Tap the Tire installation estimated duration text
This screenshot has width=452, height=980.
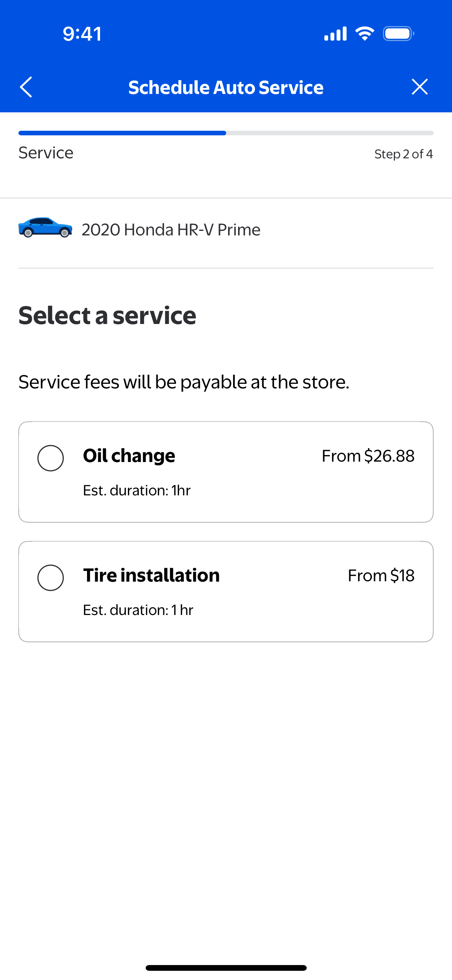coord(138,610)
